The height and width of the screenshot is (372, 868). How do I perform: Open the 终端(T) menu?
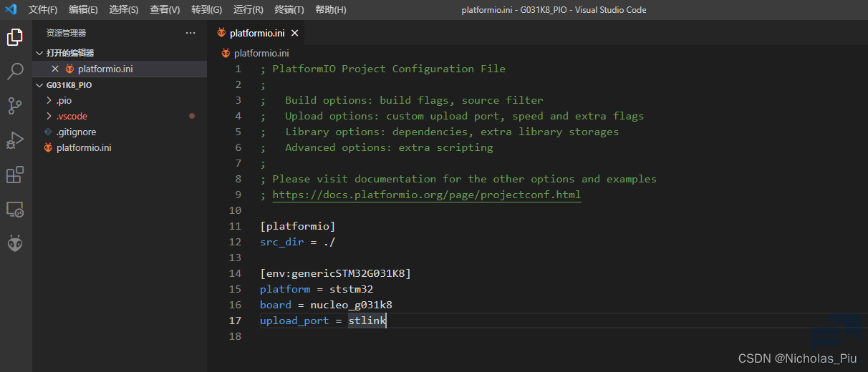289,10
